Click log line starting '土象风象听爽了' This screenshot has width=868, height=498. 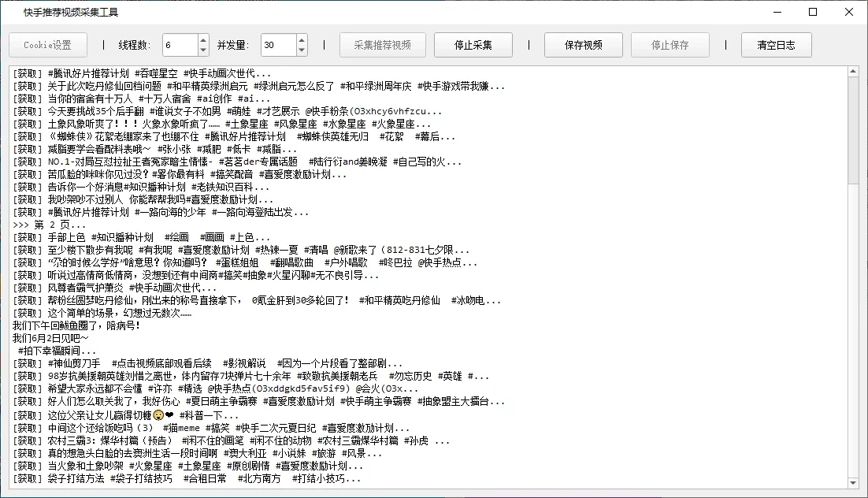point(221,124)
